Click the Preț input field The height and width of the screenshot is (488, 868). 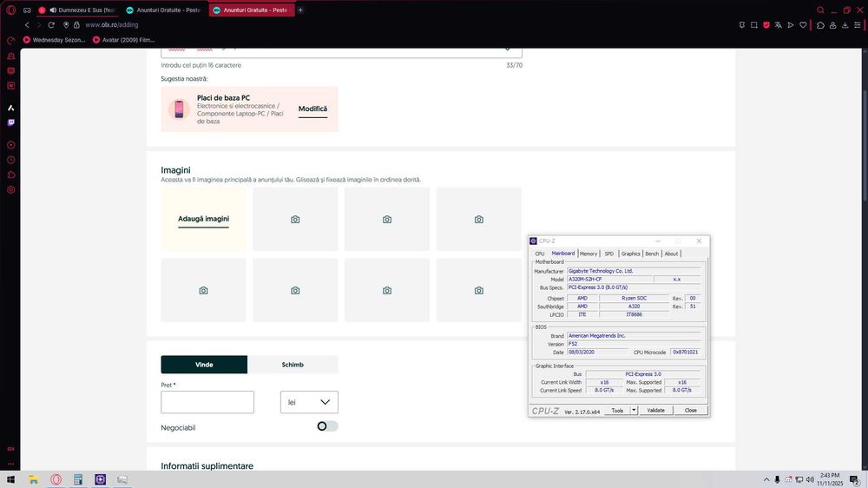[x=207, y=402]
